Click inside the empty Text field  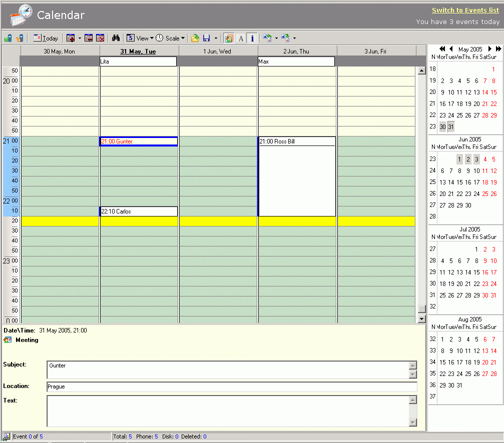(228, 411)
